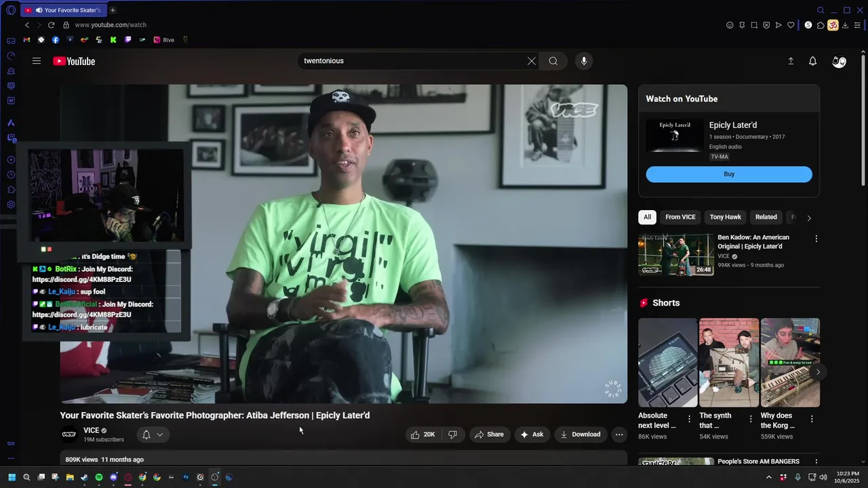Image resolution: width=868 pixels, height=488 pixels.
Task: Reload the page
Action: [51, 25]
